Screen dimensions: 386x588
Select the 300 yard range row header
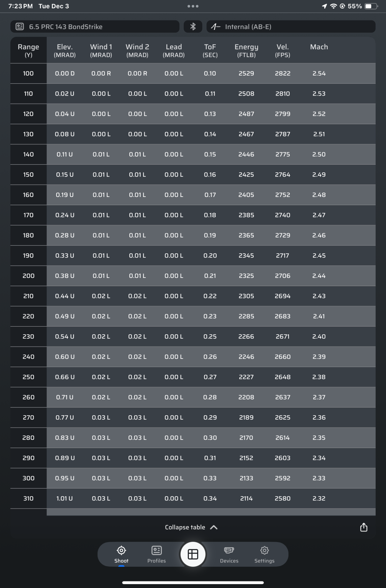click(28, 478)
